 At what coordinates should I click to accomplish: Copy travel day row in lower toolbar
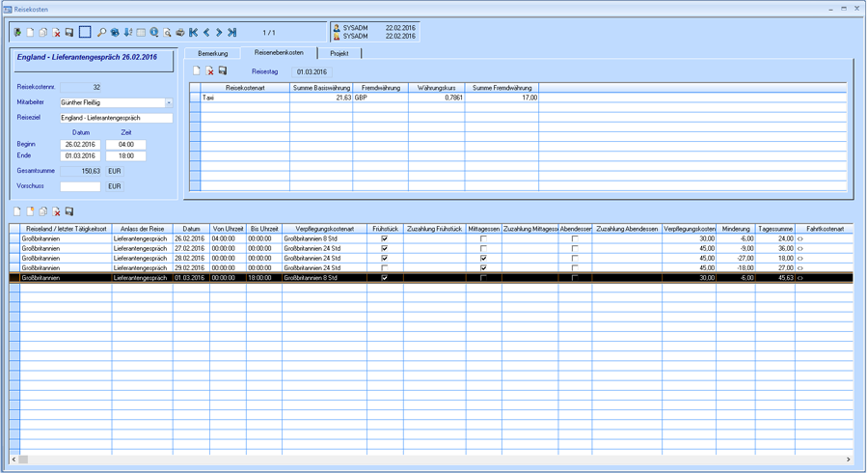click(43, 211)
